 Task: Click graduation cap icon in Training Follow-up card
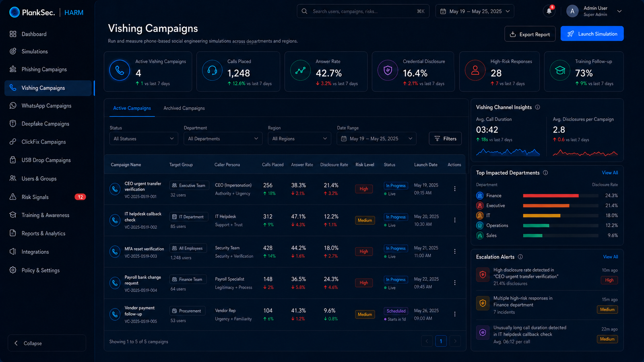point(560,70)
